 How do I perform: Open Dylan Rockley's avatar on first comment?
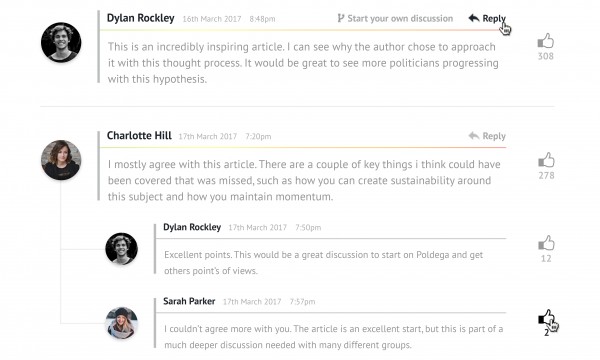pos(61,42)
